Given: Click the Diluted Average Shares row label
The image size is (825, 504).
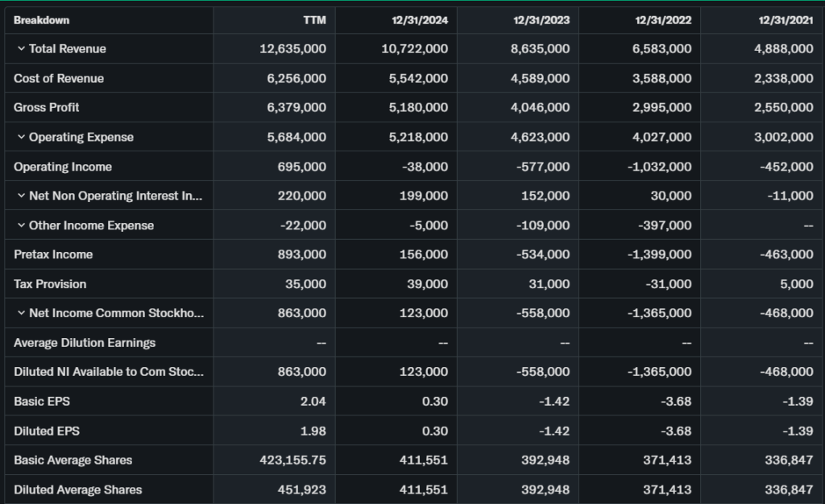Looking at the screenshot, I should point(77,490).
